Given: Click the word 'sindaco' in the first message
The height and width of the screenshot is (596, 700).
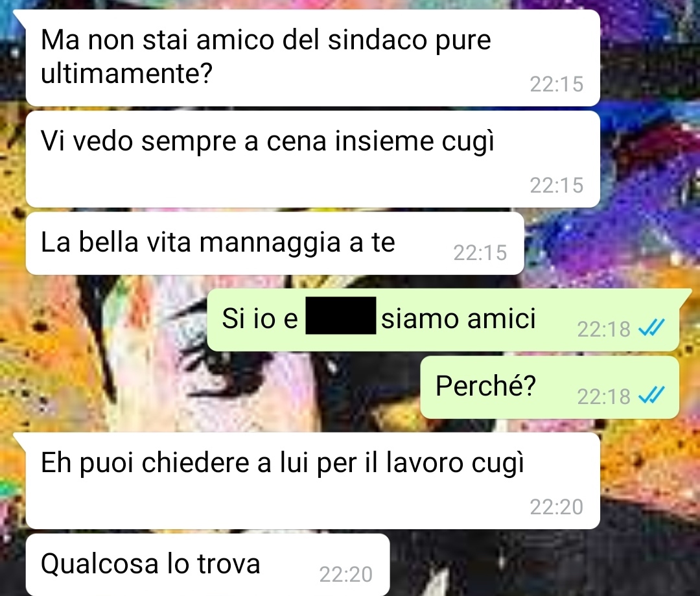Looking at the screenshot, I should [x=378, y=40].
